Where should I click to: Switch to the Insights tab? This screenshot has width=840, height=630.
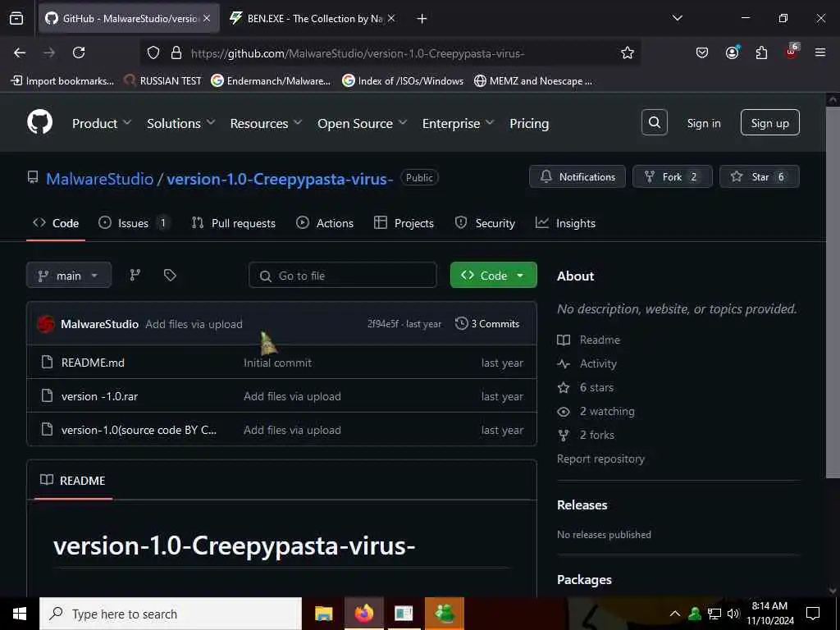pyautogui.click(x=565, y=223)
